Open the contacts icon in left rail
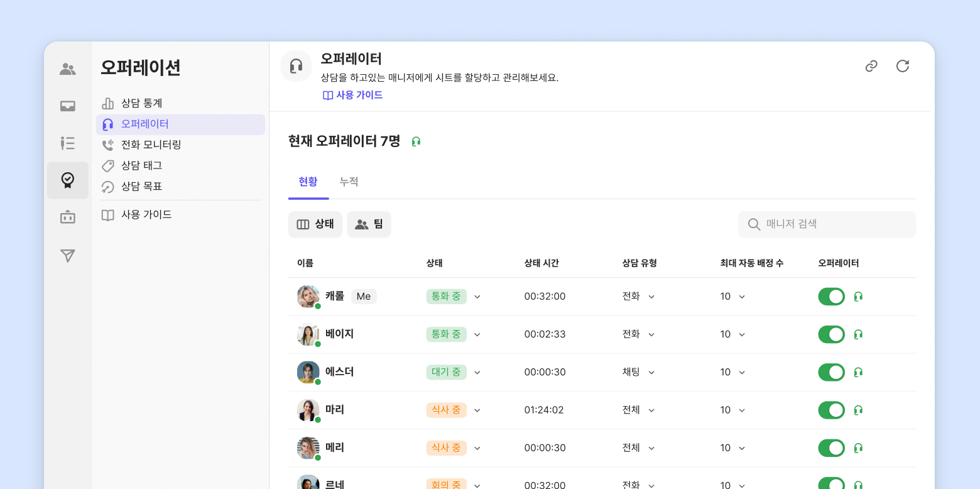This screenshot has width=980, height=489. coord(68,69)
